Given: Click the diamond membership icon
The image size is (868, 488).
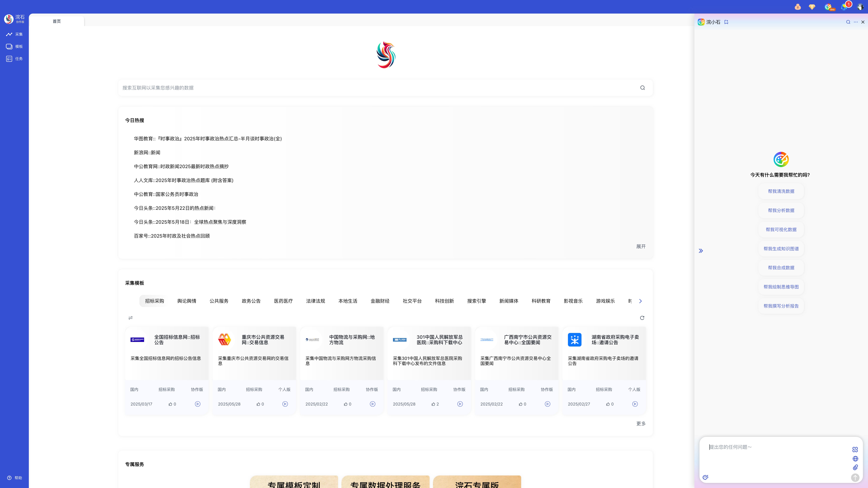Looking at the screenshot, I should coord(812,7).
